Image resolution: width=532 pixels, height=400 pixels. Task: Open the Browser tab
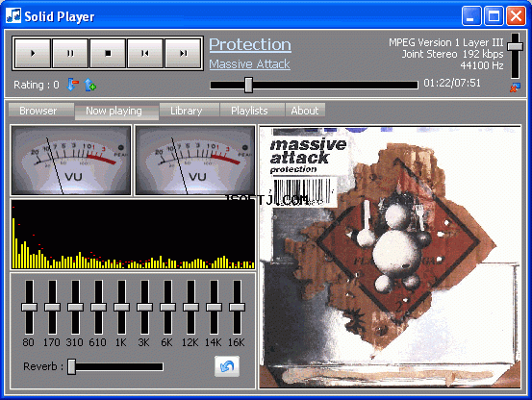coord(41,111)
